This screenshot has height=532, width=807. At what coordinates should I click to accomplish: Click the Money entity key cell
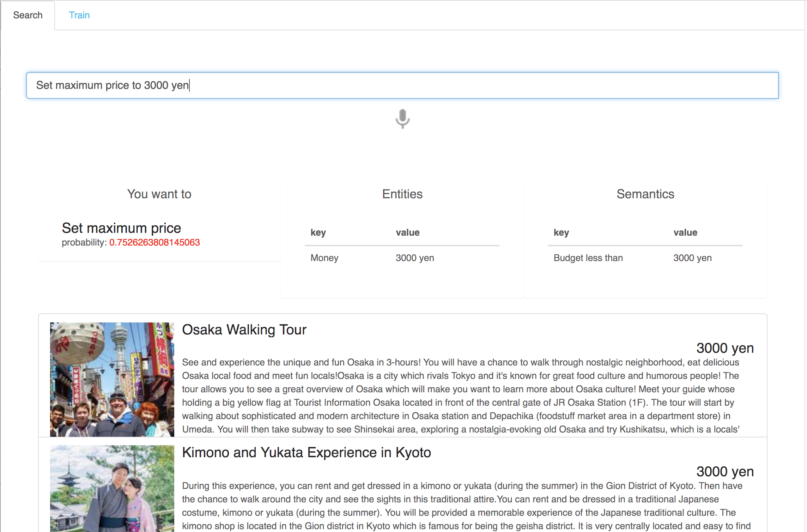324,258
